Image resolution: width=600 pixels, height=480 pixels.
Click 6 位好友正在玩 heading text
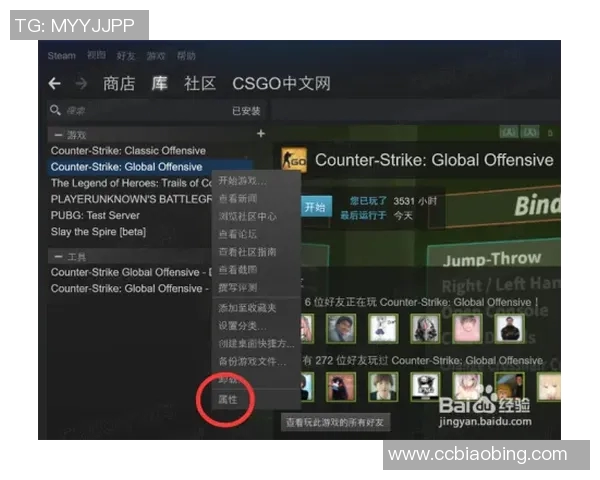click(421, 302)
